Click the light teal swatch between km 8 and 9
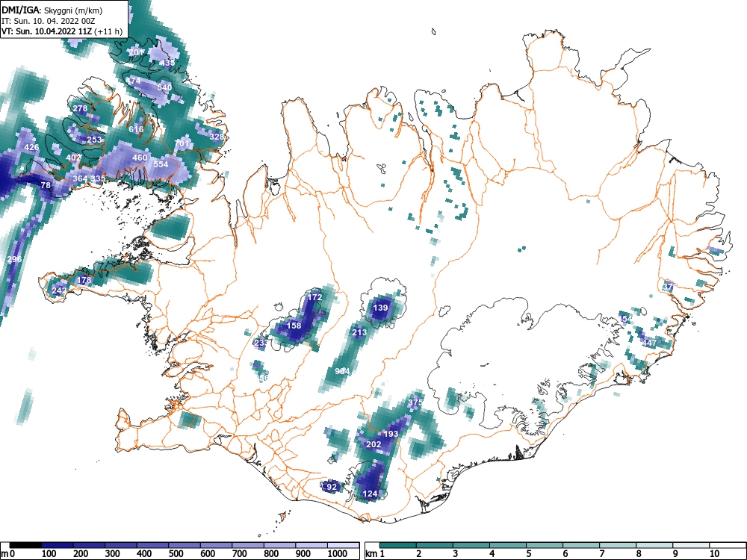The image size is (747, 560). coord(654,545)
